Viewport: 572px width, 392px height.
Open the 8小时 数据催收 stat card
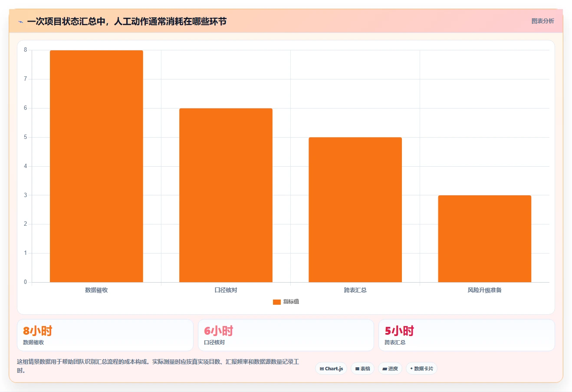pyautogui.click(x=105, y=335)
